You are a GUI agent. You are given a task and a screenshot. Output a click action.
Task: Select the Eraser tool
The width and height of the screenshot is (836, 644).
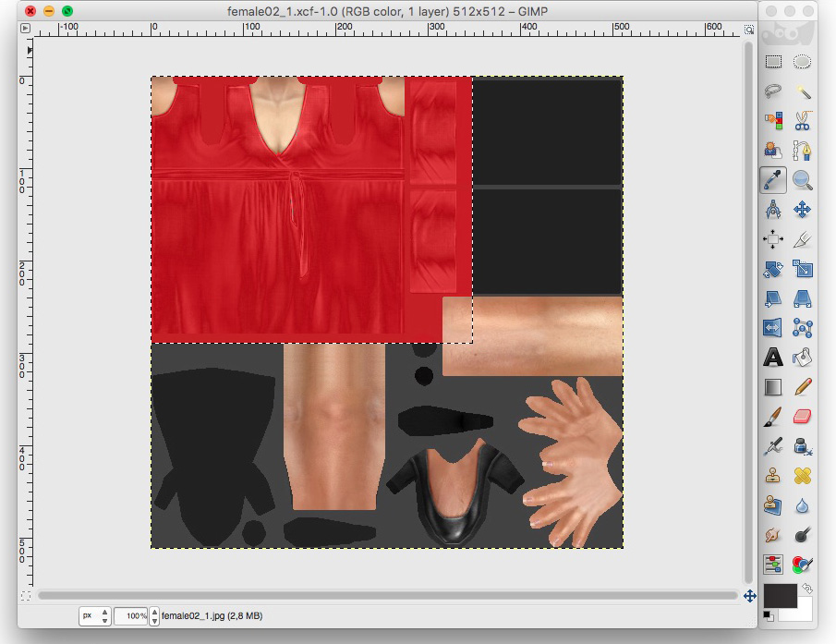point(803,417)
